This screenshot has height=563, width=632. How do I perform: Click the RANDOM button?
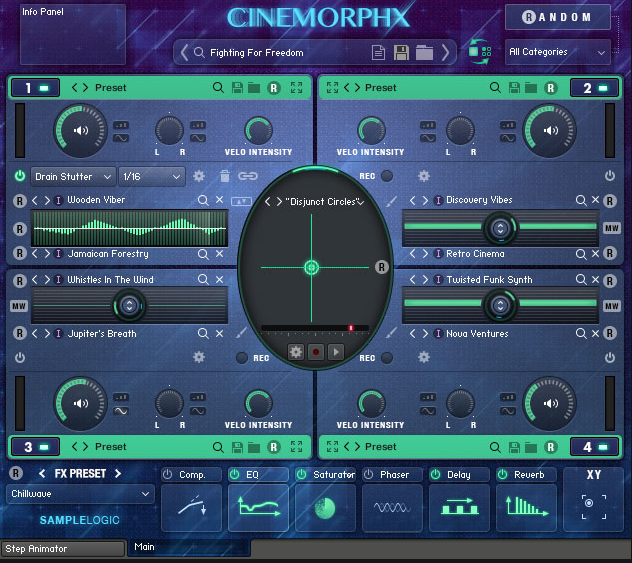coord(557,17)
